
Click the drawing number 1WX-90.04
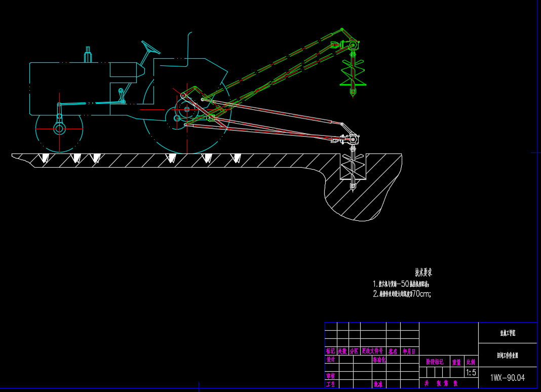[507, 377]
